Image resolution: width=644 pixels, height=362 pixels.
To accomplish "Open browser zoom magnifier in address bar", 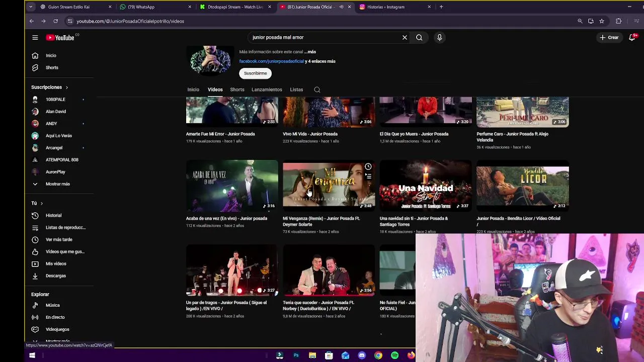I will [580, 21].
